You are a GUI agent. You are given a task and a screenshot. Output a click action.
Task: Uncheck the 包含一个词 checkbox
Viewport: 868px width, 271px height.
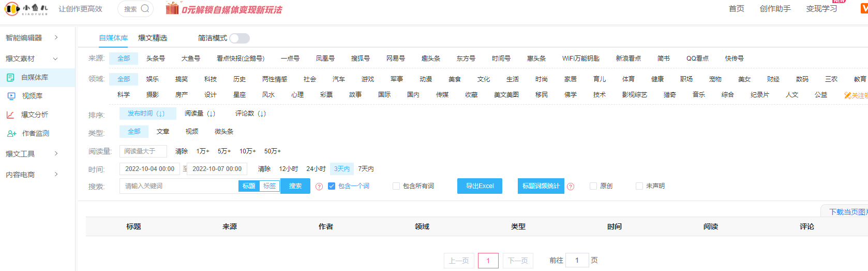(x=332, y=186)
